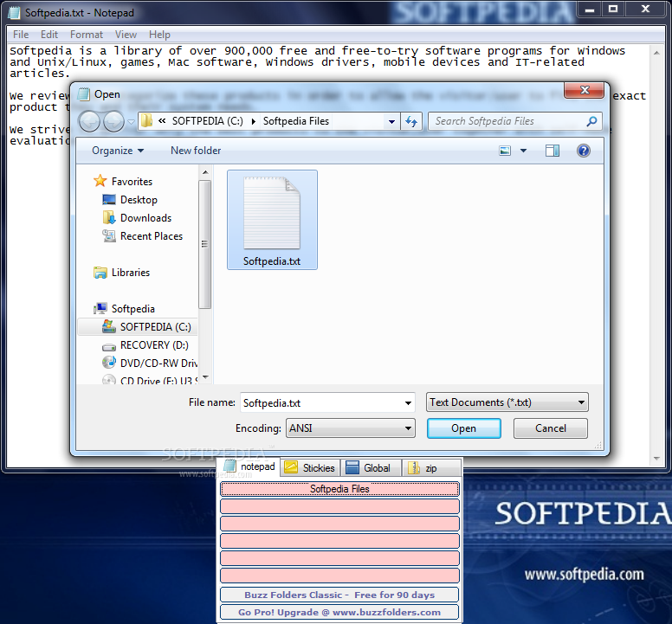This screenshot has width=672, height=624.
Task: Open the More view options arrow
Action: (523, 151)
